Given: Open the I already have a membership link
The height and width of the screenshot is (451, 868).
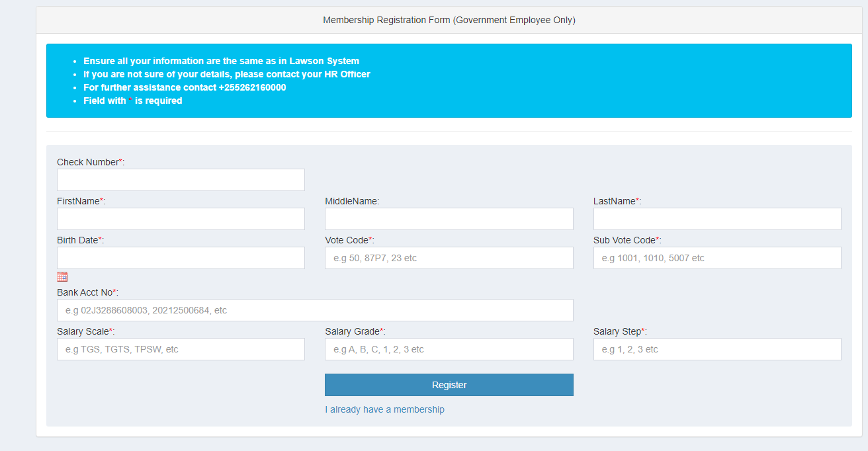Looking at the screenshot, I should pyautogui.click(x=385, y=409).
